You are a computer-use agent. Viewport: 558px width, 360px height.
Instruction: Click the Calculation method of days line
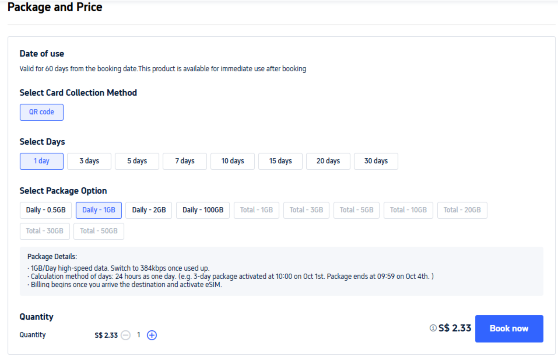231,276
